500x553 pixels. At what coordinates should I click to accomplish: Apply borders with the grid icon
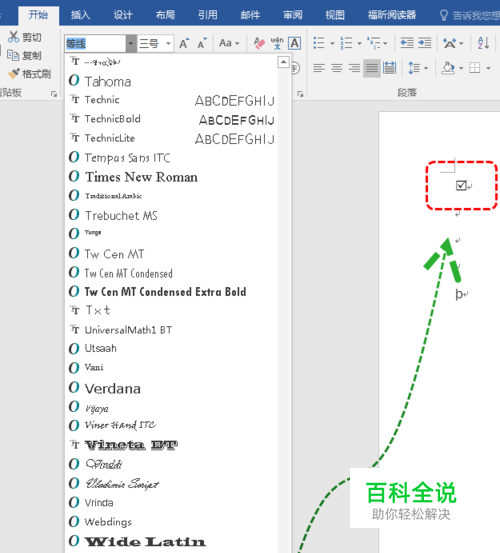pyautogui.click(x=475, y=68)
